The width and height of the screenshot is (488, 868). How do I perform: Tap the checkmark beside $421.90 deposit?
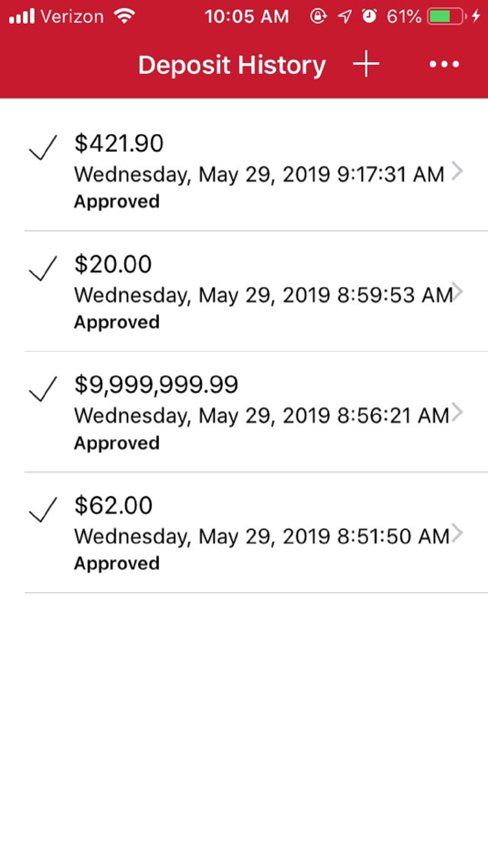tap(43, 148)
